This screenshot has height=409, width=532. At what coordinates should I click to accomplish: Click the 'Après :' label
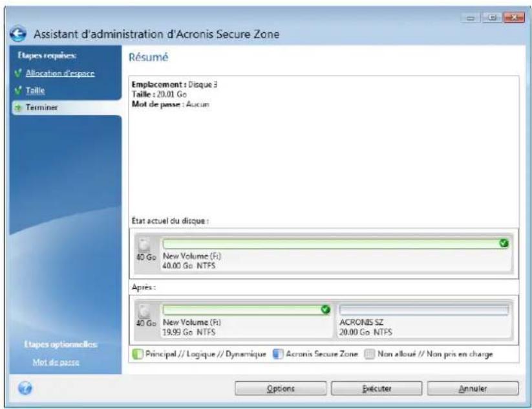pos(144,287)
